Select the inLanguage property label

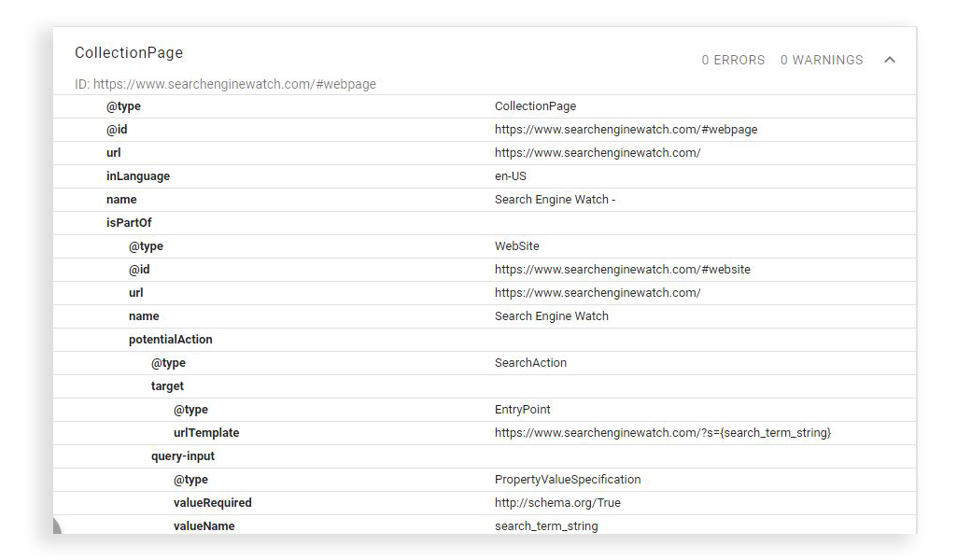138,176
